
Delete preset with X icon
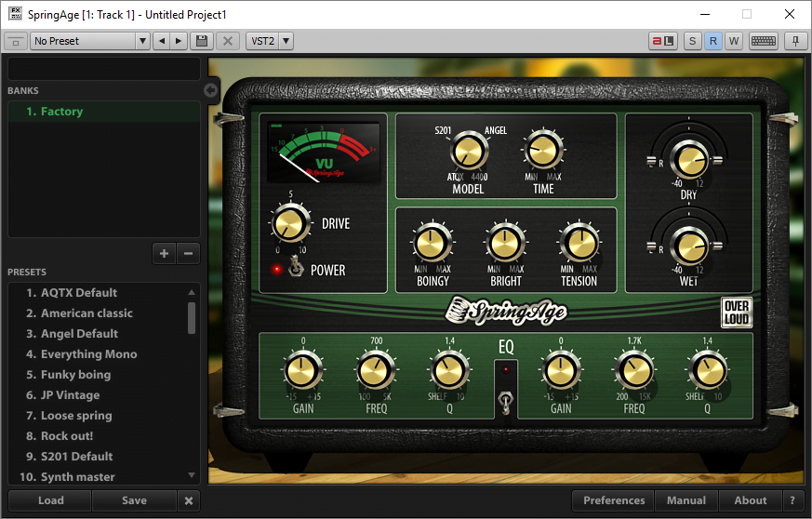coord(227,41)
